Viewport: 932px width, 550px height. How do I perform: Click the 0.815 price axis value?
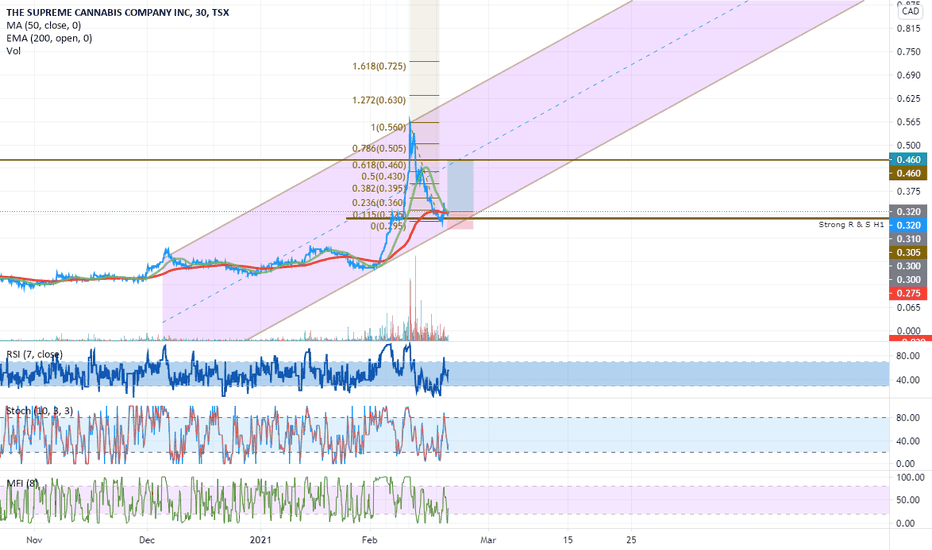click(908, 29)
